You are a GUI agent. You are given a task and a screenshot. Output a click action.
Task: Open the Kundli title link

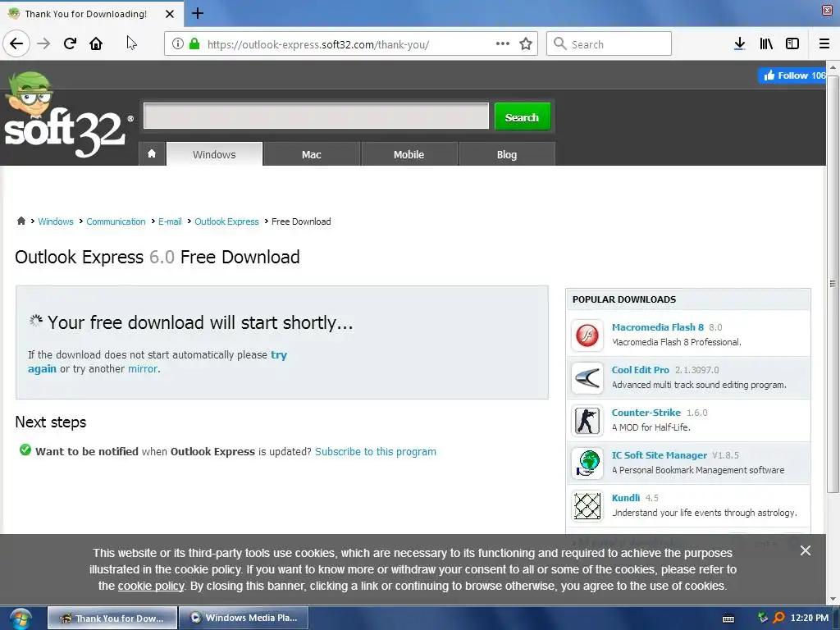click(x=626, y=498)
